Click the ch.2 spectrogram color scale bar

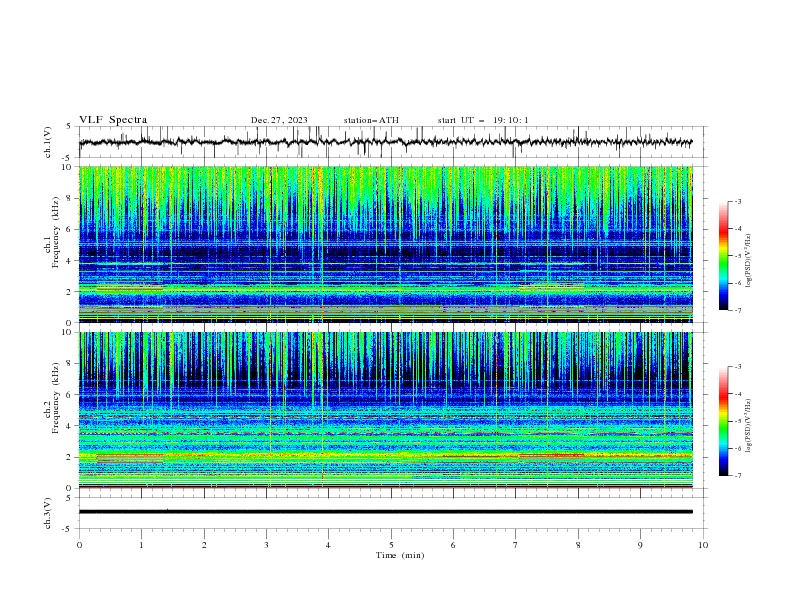click(723, 421)
